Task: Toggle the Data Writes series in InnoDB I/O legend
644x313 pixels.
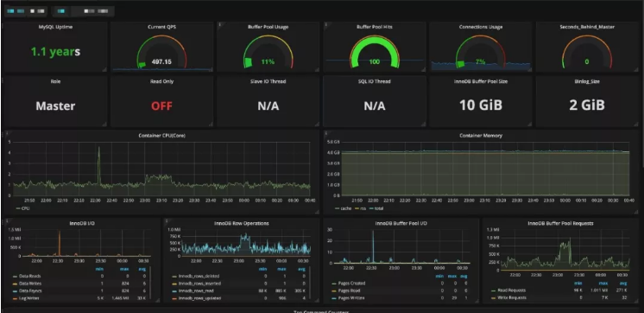Action: [x=30, y=284]
